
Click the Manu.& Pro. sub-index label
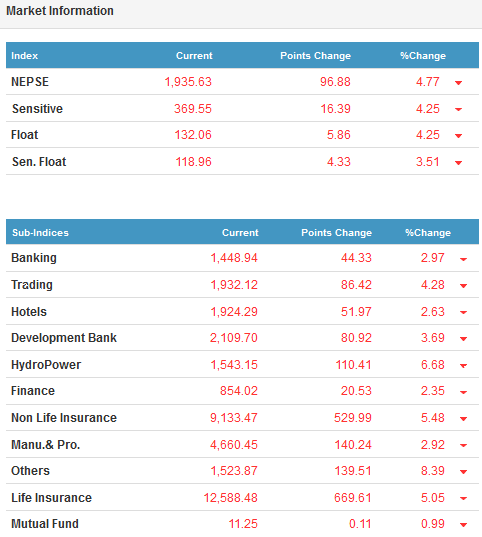point(46,445)
